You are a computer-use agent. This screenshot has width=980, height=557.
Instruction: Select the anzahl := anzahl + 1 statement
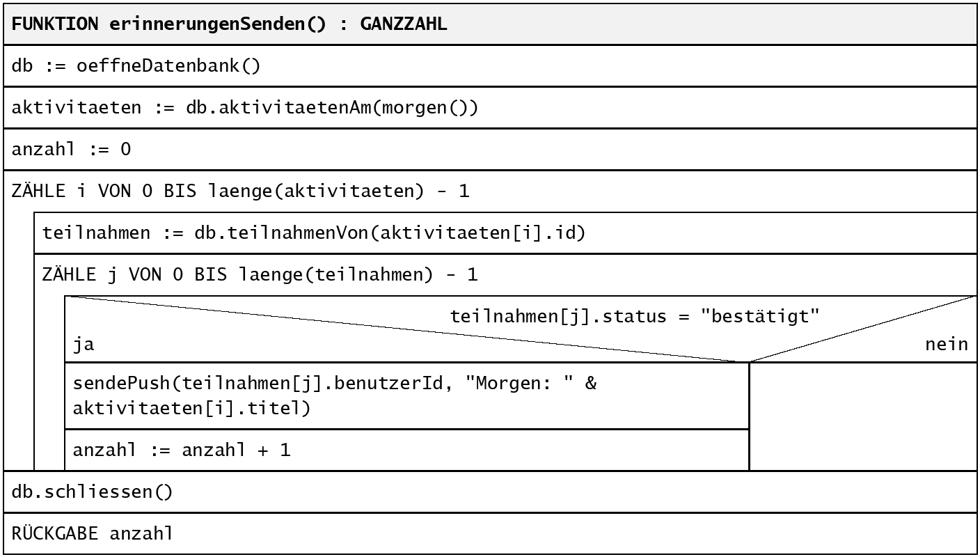[407, 450]
